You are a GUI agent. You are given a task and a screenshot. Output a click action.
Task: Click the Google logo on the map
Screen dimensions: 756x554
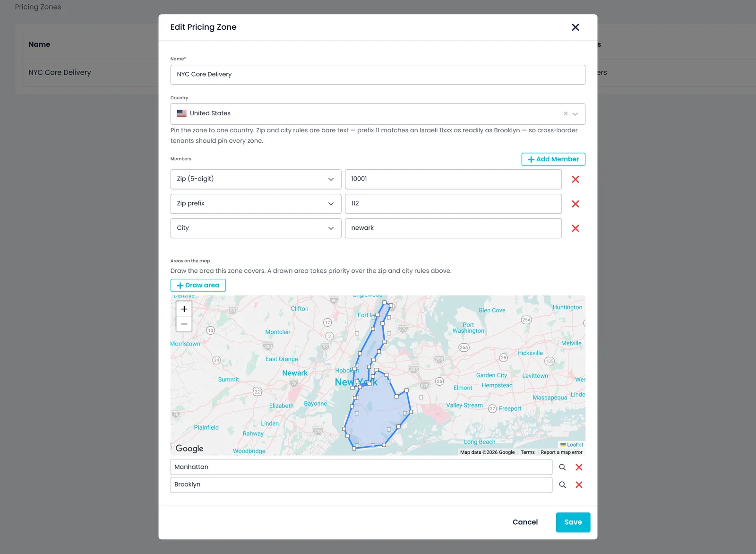189,448
